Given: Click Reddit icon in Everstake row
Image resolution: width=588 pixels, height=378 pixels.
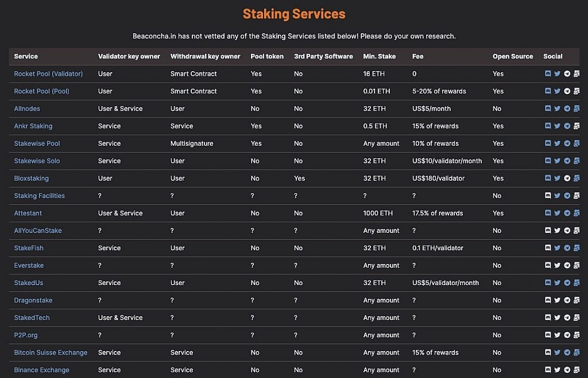Looking at the screenshot, I should (576, 266).
